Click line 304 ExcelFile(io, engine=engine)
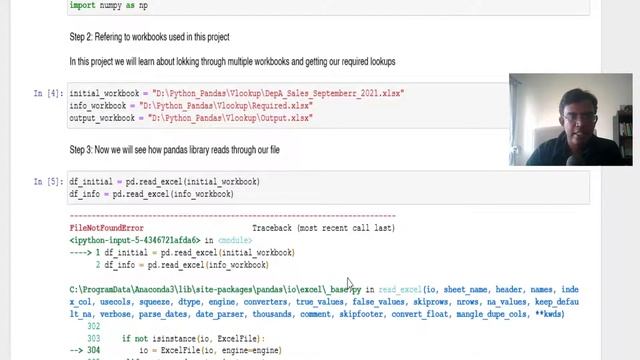Screen dimensions: 640x360 pyautogui.click(x=210, y=350)
